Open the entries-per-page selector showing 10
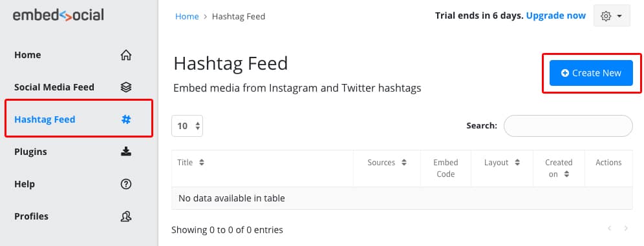This screenshot has width=644, height=246. point(188,126)
